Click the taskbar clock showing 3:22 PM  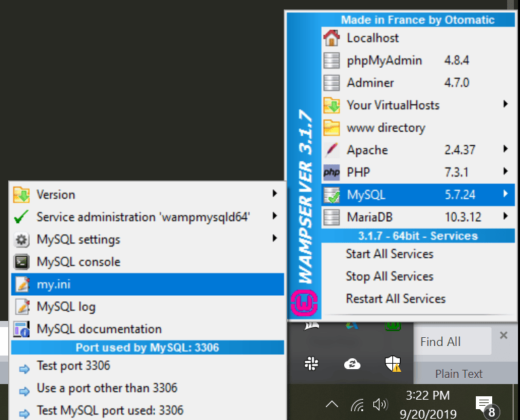pyautogui.click(x=428, y=404)
